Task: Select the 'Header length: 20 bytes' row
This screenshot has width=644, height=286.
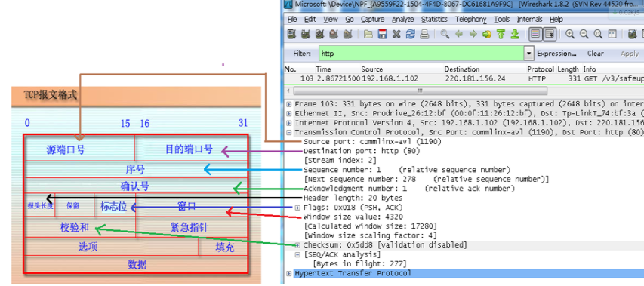Action: 353,198
